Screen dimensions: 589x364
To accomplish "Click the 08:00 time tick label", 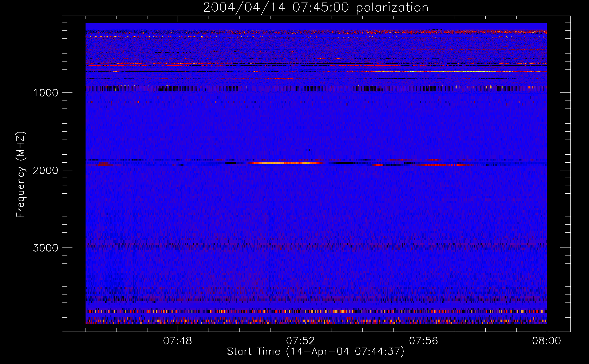I will pos(546,341).
